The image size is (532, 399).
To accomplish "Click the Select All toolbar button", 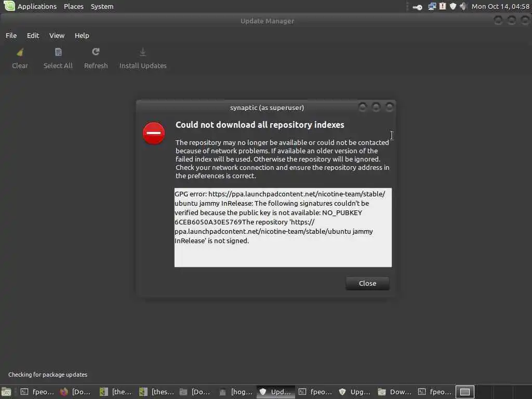I will point(58,59).
